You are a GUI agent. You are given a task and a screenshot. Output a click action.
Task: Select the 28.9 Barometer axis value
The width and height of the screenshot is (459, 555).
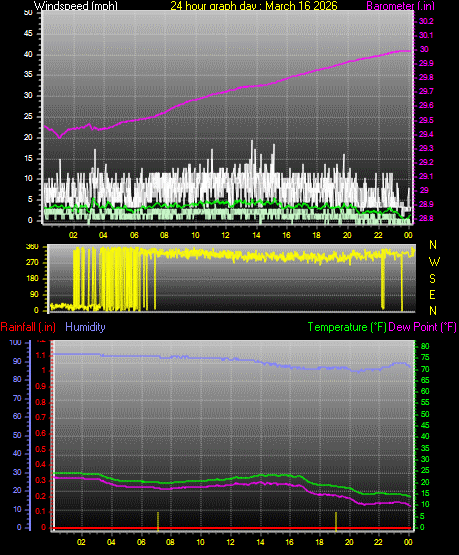[x=426, y=204]
